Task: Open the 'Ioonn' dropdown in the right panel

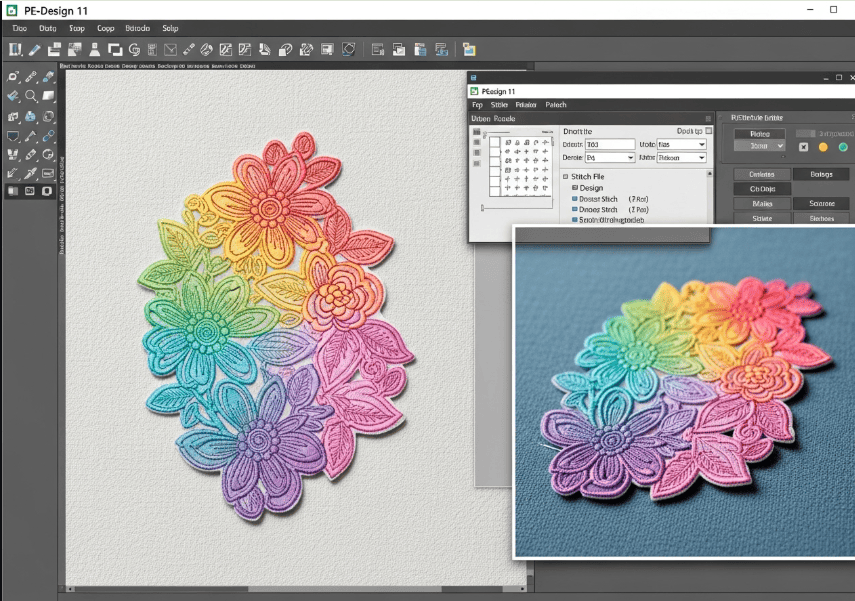Action: [760, 146]
